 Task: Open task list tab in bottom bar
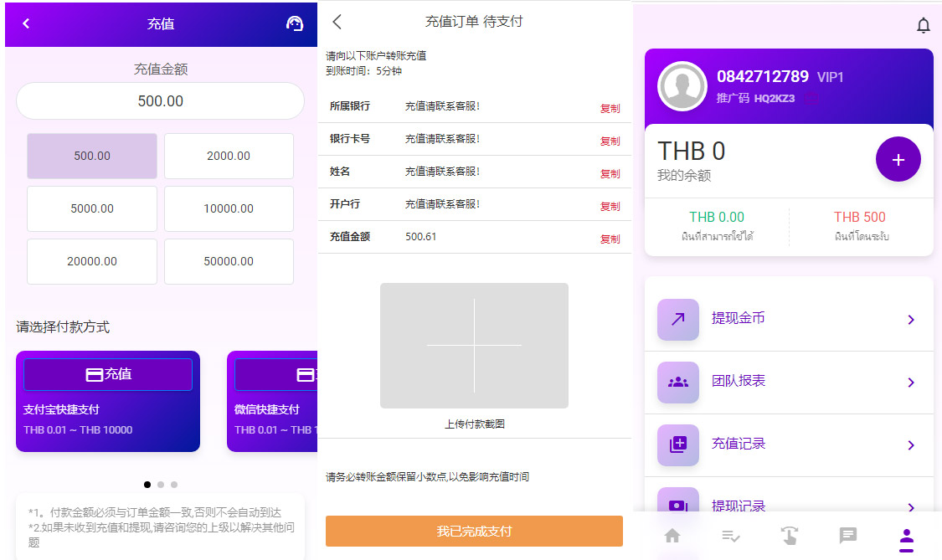click(x=730, y=536)
